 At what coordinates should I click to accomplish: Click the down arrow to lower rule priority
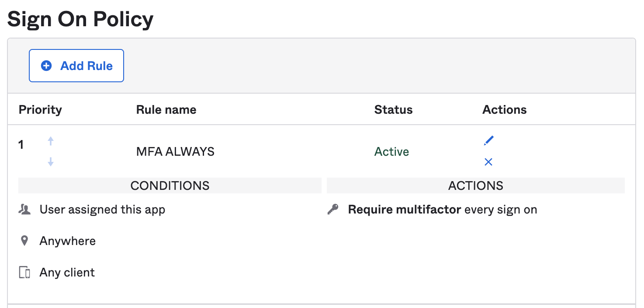(x=51, y=161)
